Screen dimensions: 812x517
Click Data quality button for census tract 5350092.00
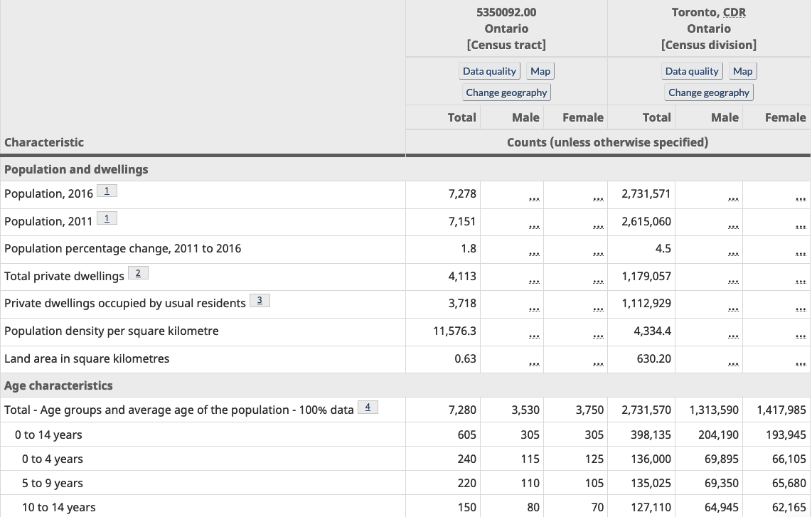[x=489, y=71]
